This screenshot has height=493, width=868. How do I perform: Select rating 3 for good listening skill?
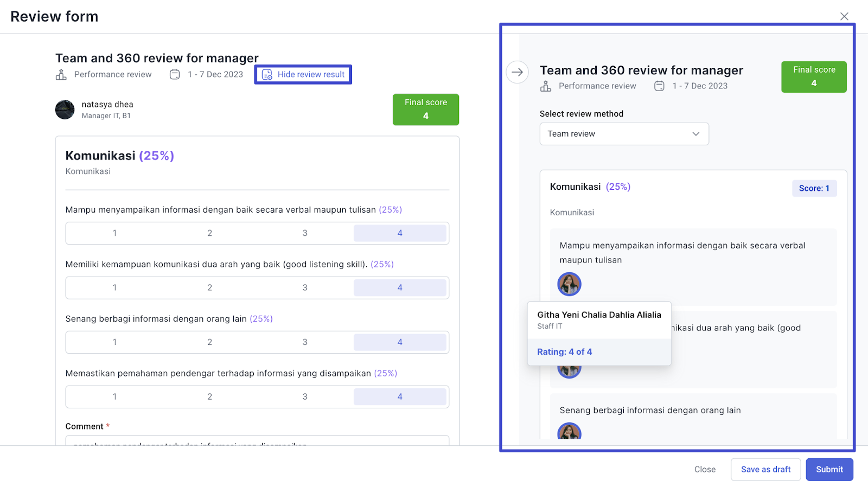pyautogui.click(x=305, y=288)
